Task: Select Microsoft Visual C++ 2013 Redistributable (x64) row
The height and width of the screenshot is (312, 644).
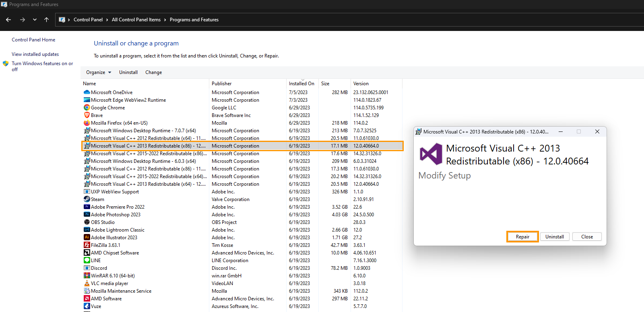Action: click(242, 184)
